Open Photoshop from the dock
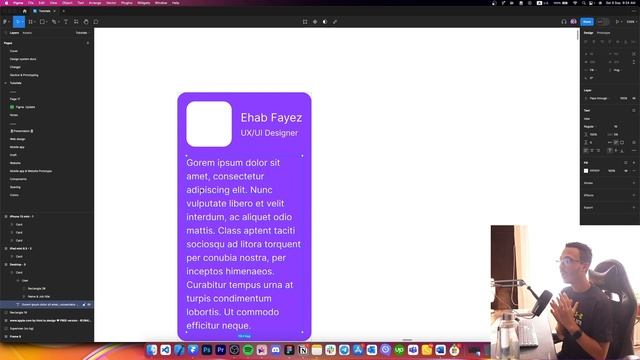The height and width of the screenshot is (360, 640). tap(207, 350)
